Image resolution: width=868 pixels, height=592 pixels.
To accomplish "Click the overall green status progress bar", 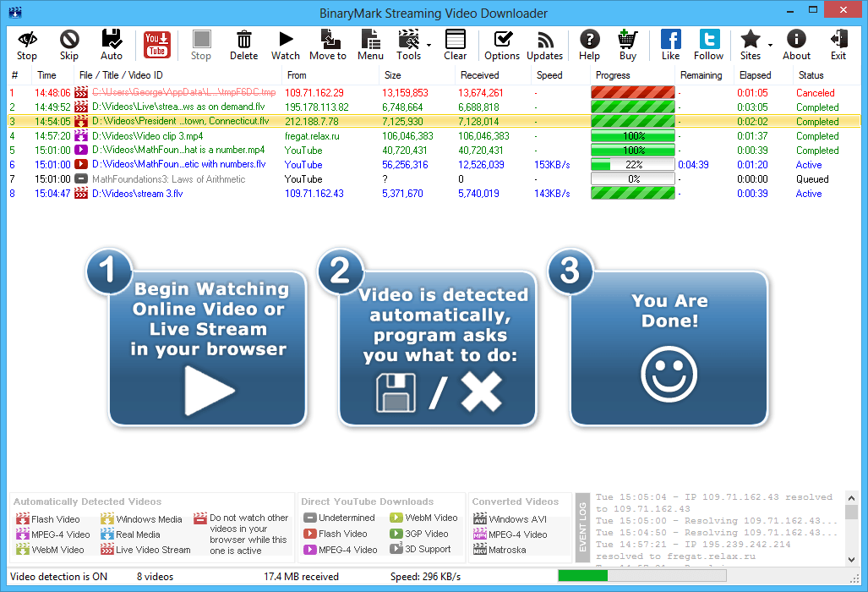I will coord(642,576).
